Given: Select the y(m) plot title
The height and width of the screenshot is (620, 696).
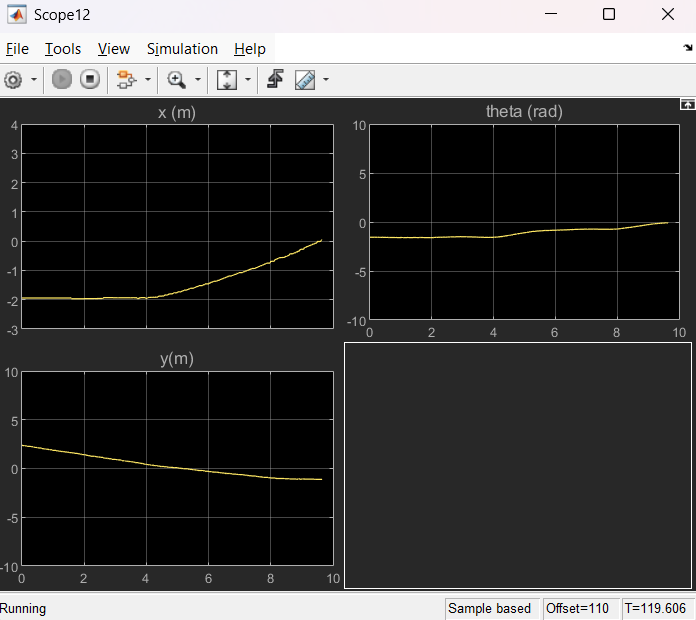Looking at the screenshot, I should (177, 359).
